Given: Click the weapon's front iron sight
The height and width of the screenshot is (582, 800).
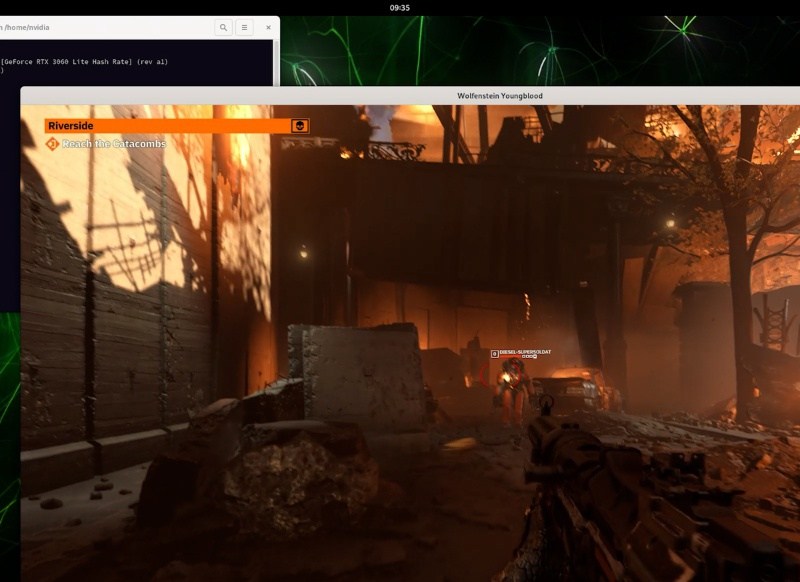Looking at the screenshot, I should (546, 403).
